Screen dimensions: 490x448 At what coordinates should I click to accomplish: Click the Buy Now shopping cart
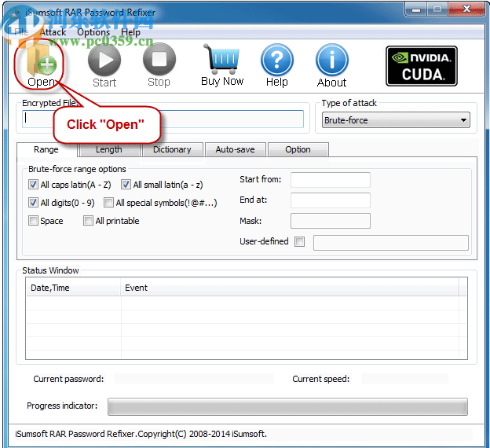222,58
